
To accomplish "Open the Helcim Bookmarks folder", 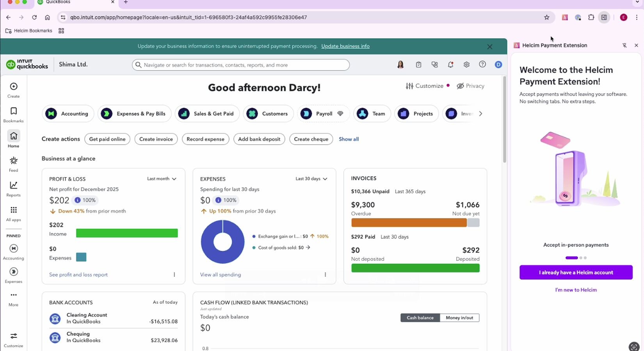I will [x=28, y=31].
